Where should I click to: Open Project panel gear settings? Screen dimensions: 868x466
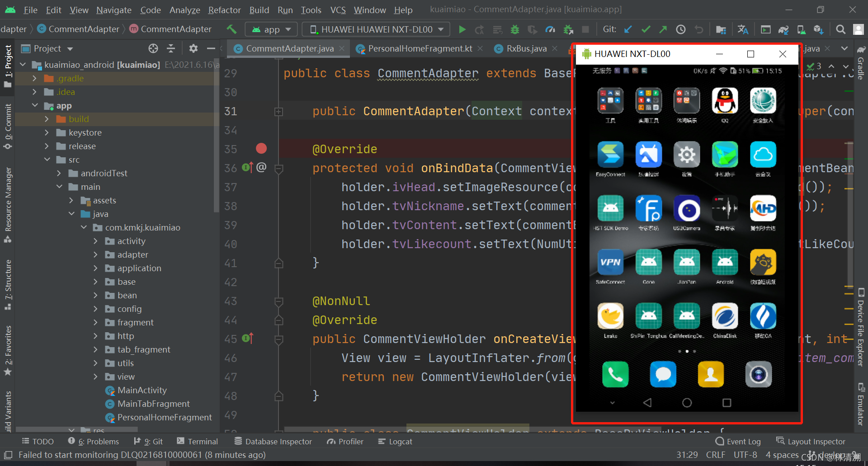point(193,48)
